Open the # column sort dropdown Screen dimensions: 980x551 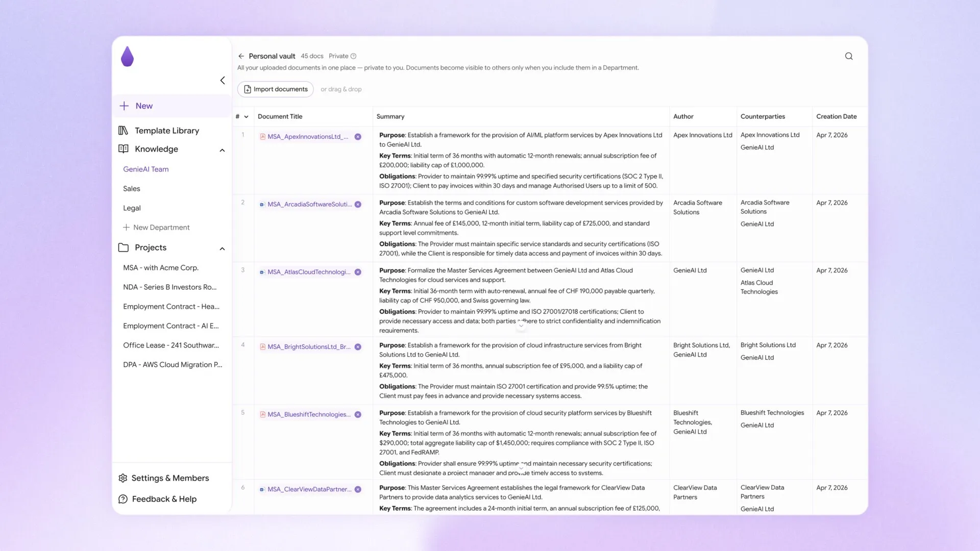pyautogui.click(x=246, y=117)
